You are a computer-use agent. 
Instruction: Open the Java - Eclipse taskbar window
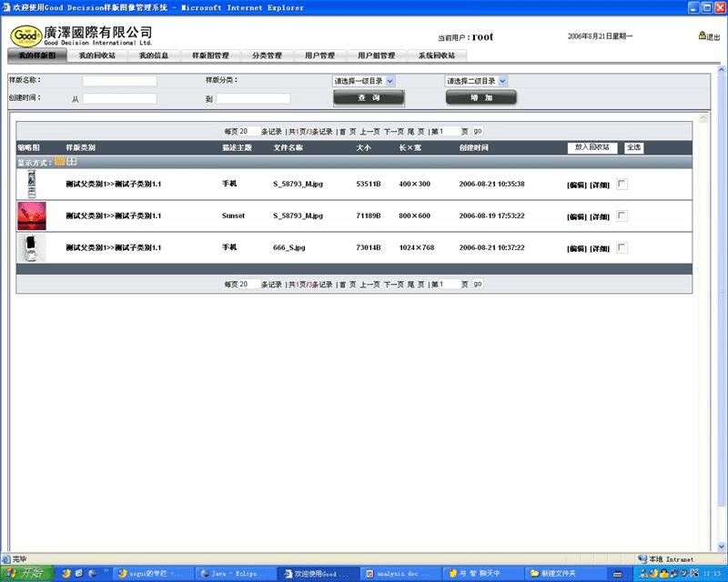tap(234, 574)
